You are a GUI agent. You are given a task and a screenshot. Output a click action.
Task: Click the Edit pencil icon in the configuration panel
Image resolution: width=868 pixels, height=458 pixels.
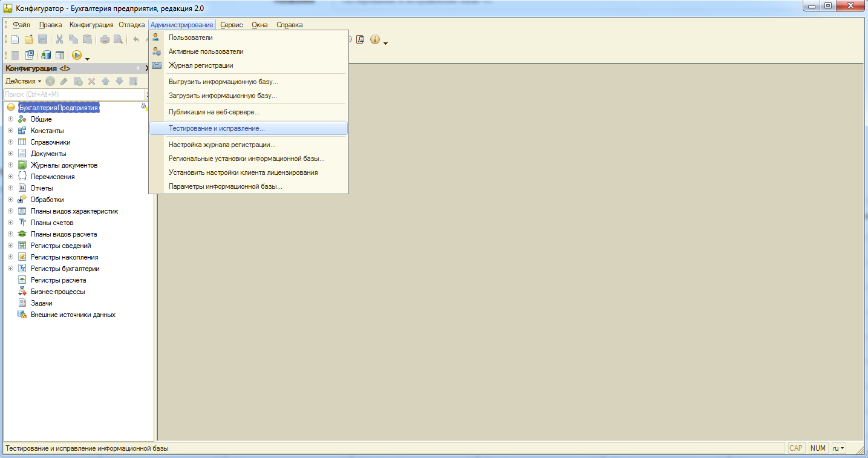coord(64,81)
